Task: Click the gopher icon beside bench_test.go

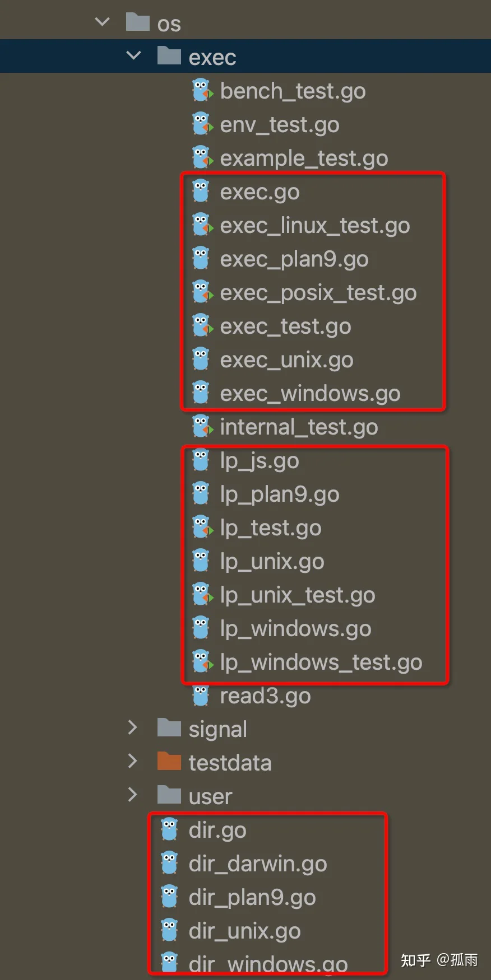Action: click(x=202, y=91)
